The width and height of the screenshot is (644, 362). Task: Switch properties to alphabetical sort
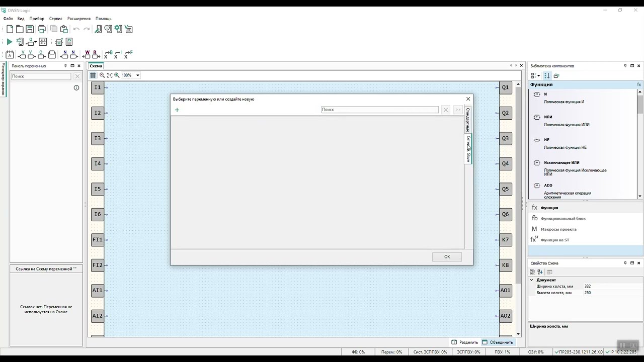tap(540, 272)
